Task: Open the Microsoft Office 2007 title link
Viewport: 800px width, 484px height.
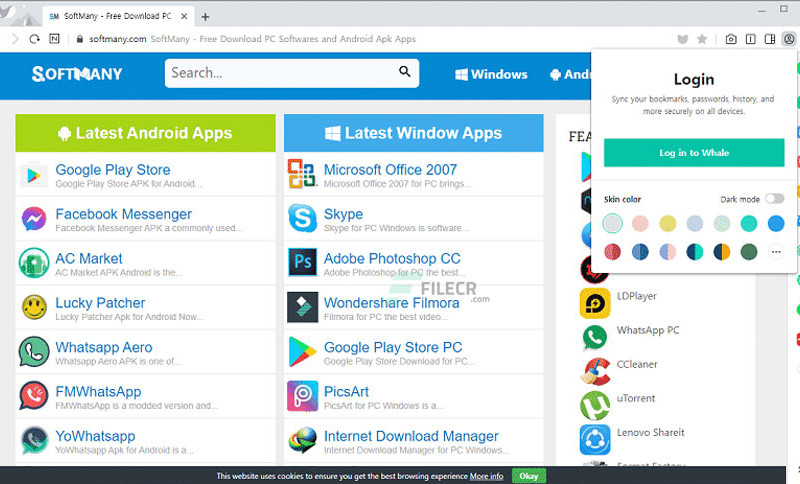Action: pos(390,170)
